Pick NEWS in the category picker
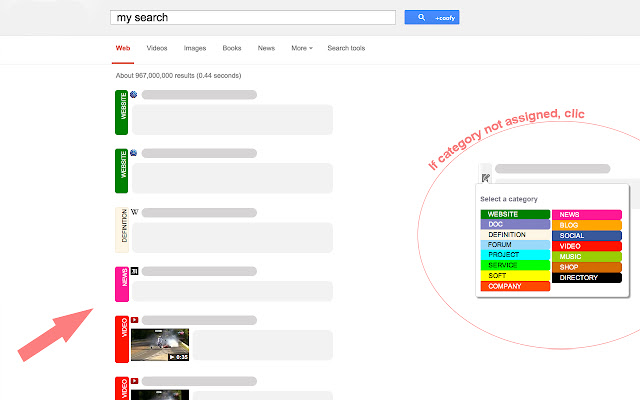 tap(587, 215)
